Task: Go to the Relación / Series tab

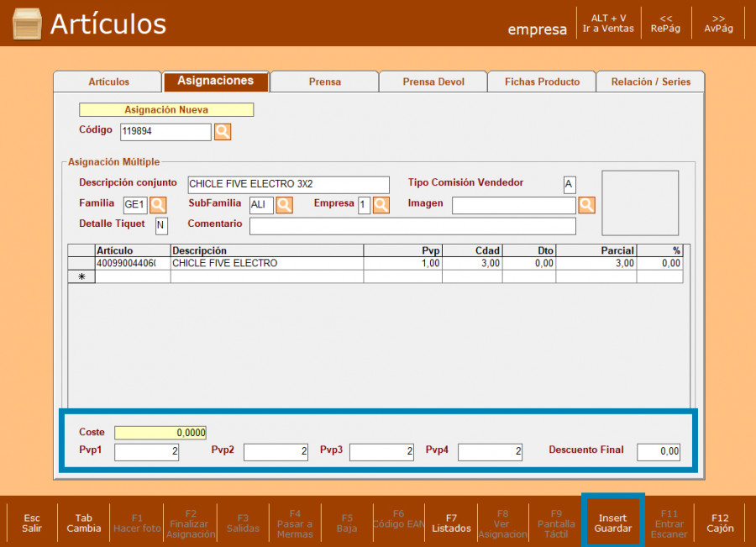Action: pyautogui.click(x=651, y=82)
